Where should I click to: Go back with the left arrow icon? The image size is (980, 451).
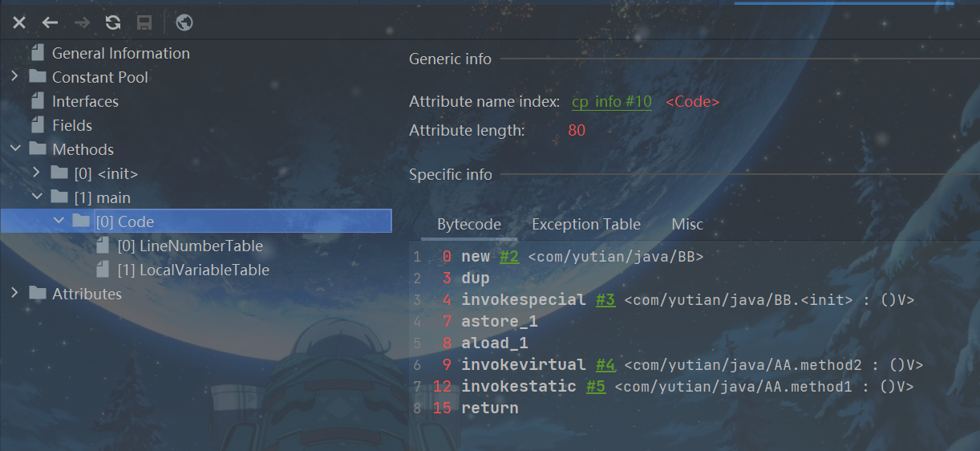(x=50, y=22)
